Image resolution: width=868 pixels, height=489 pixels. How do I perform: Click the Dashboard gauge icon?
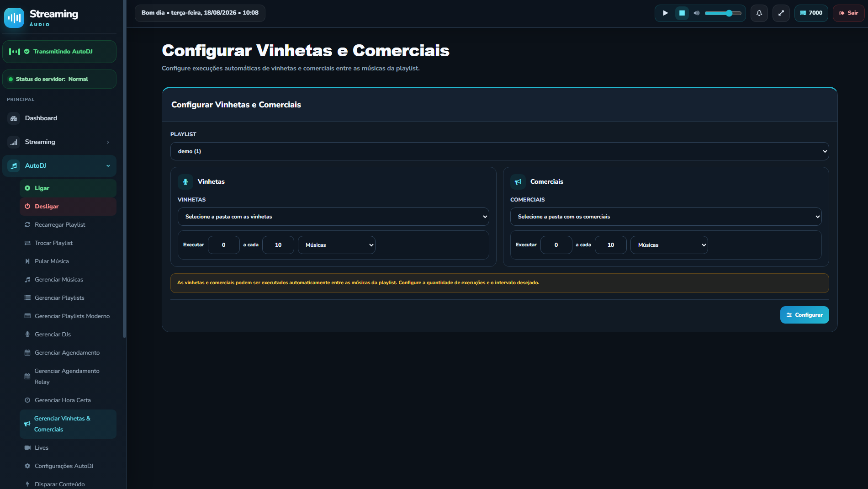coord(14,118)
